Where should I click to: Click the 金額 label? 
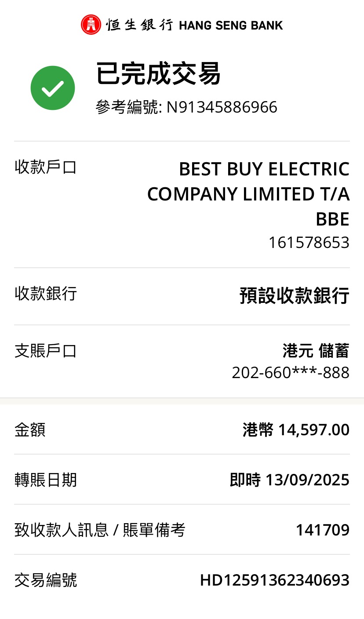(30, 430)
